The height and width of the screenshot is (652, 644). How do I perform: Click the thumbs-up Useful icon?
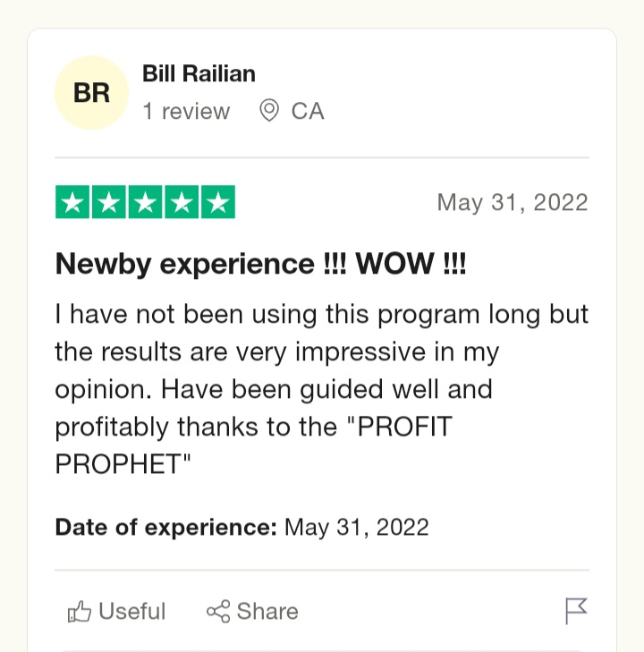(79, 611)
